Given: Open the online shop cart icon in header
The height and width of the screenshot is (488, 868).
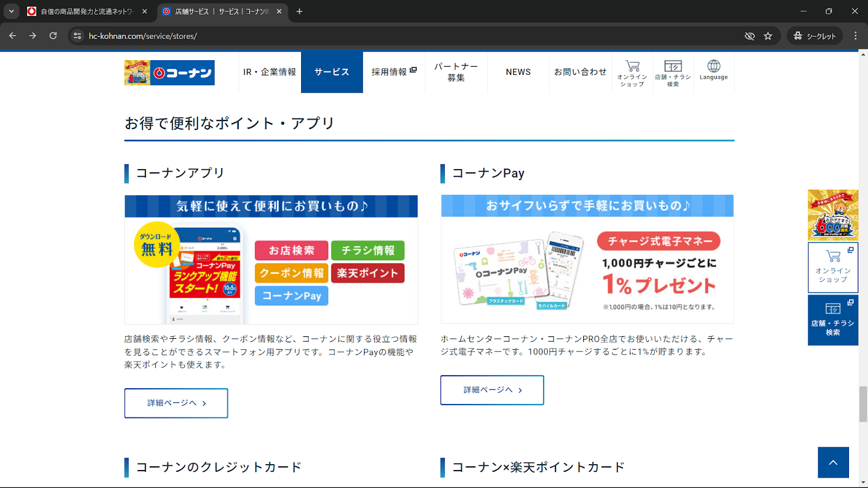Looking at the screenshot, I should click(x=632, y=73).
